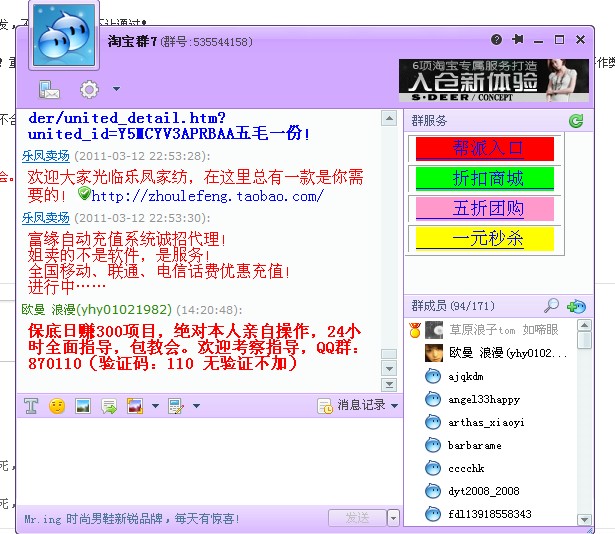Select member fdl13918558343

pos(492,514)
